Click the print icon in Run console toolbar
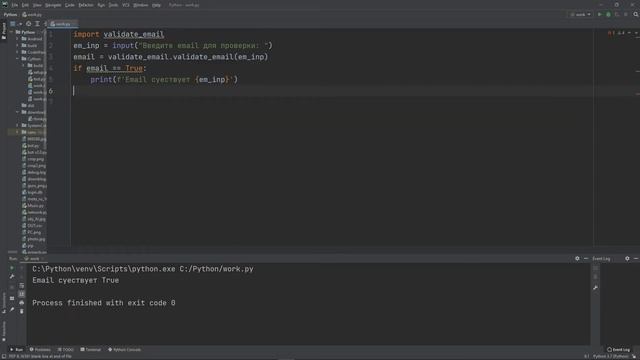The width and height of the screenshot is (640, 360). point(22,302)
